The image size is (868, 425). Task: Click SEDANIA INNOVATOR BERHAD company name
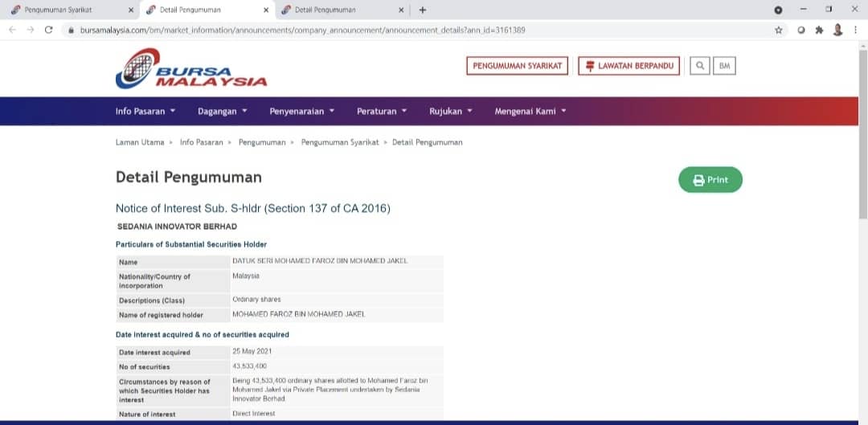point(177,227)
